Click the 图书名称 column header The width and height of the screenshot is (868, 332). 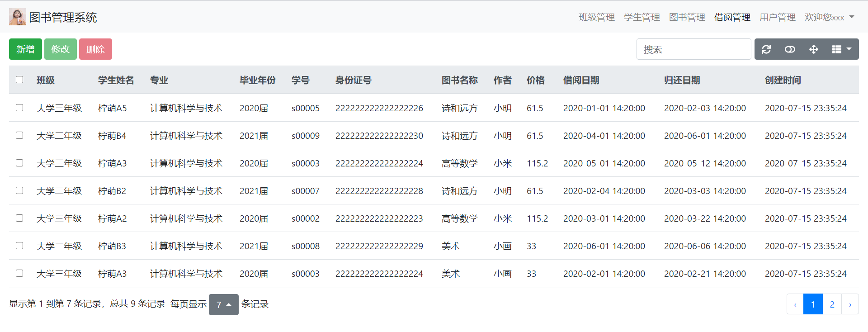[460, 80]
